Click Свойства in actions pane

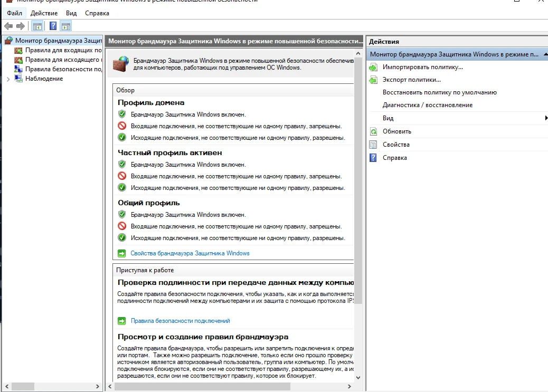coord(396,145)
